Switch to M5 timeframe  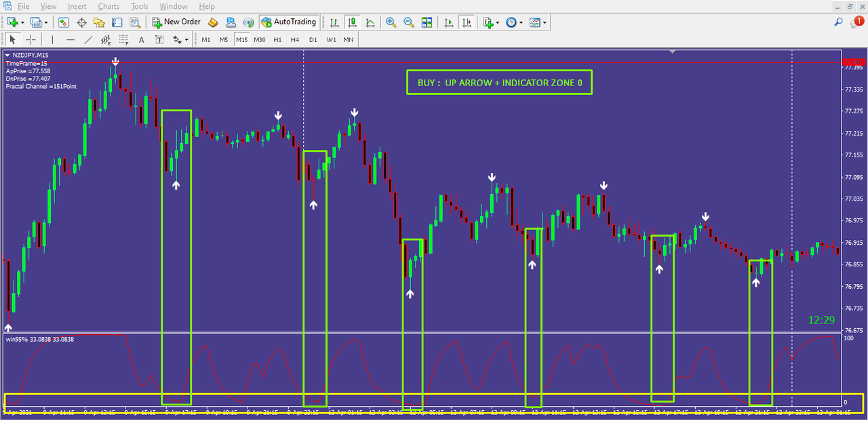tap(224, 39)
